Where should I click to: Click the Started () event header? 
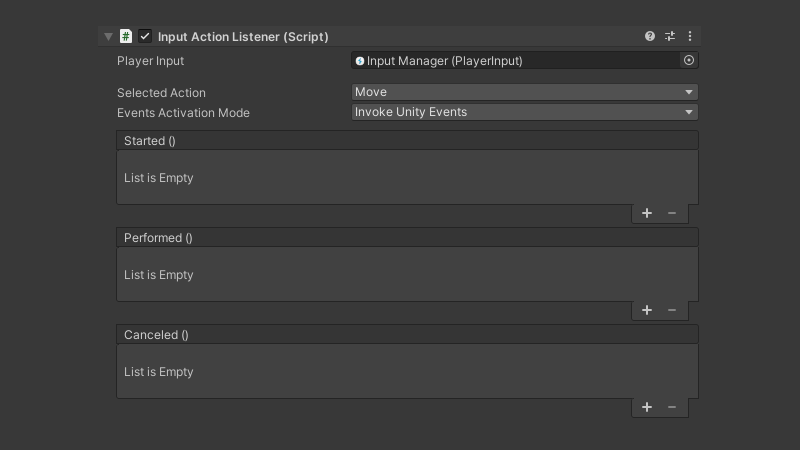coord(407,141)
